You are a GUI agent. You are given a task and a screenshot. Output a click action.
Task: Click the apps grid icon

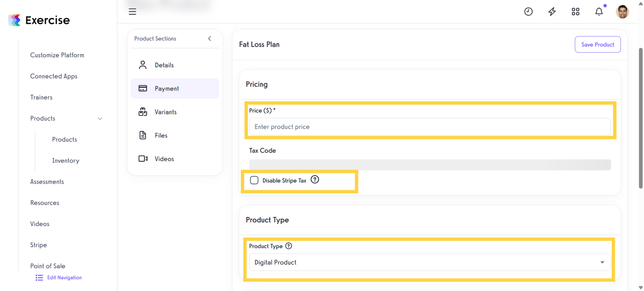(575, 11)
